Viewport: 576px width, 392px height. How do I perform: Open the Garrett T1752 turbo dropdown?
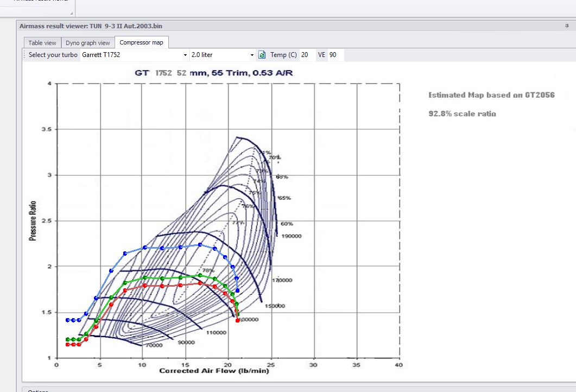(185, 55)
